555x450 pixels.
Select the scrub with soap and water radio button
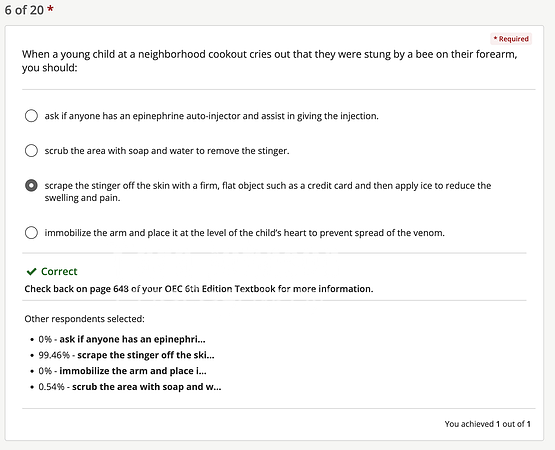click(31, 150)
